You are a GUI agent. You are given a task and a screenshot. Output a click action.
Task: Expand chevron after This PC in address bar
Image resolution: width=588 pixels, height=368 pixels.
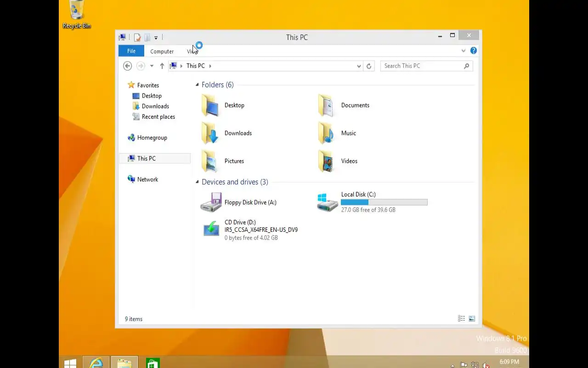pyautogui.click(x=210, y=66)
